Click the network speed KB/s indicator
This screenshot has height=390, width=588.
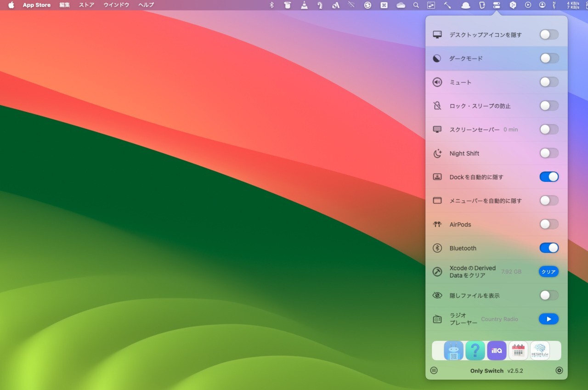click(x=573, y=5)
